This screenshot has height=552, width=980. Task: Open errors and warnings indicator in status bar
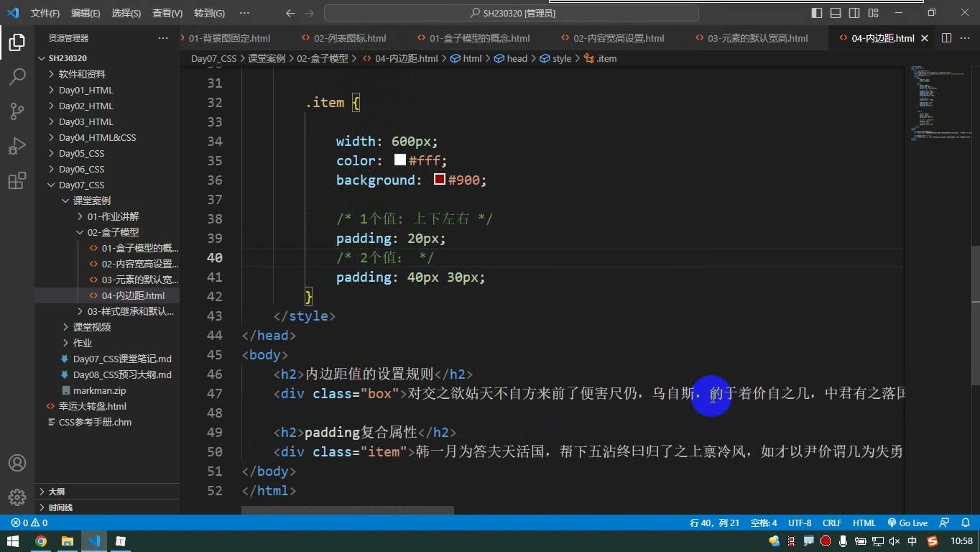pos(29,523)
